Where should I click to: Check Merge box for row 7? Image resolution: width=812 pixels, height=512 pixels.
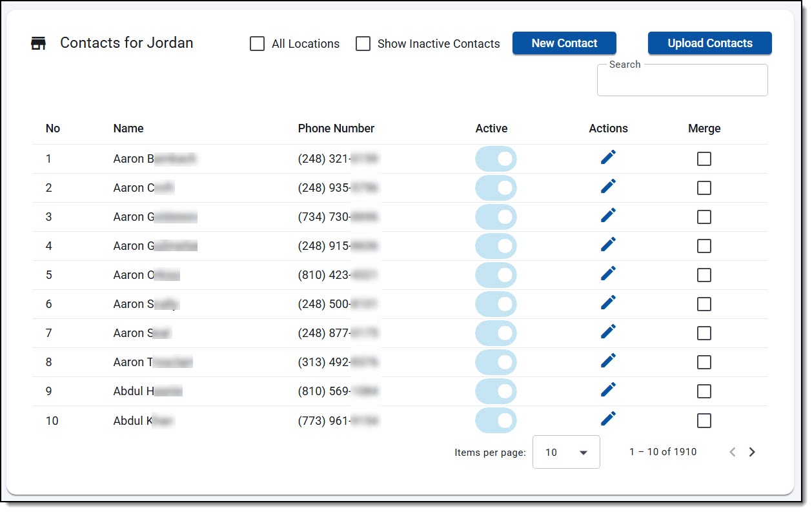pos(704,333)
